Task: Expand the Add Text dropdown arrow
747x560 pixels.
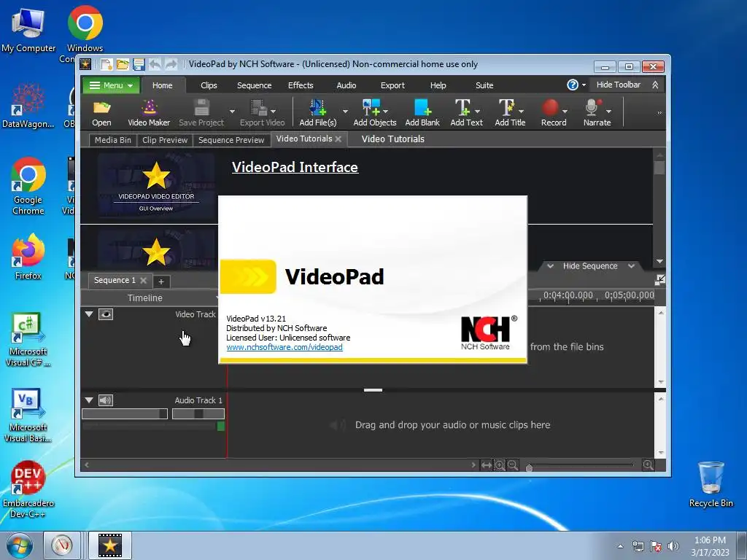Action: point(478,112)
